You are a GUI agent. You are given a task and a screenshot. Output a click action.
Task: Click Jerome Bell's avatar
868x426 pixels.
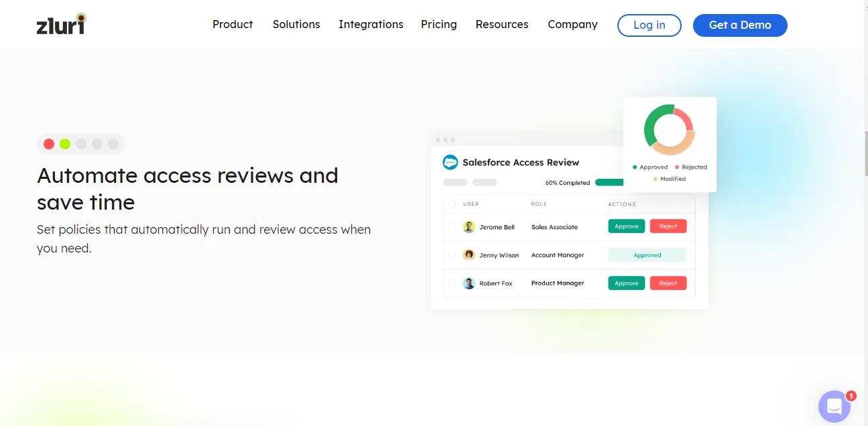click(469, 227)
